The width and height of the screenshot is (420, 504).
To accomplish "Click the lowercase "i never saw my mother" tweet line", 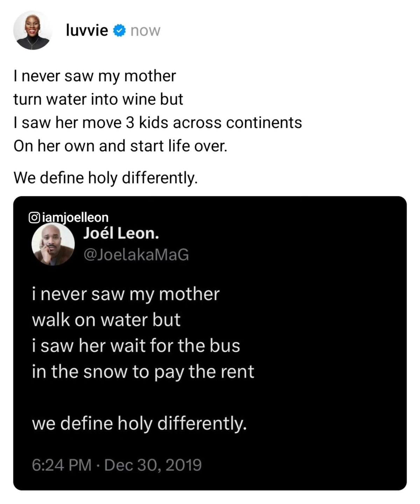I will tap(126, 294).
